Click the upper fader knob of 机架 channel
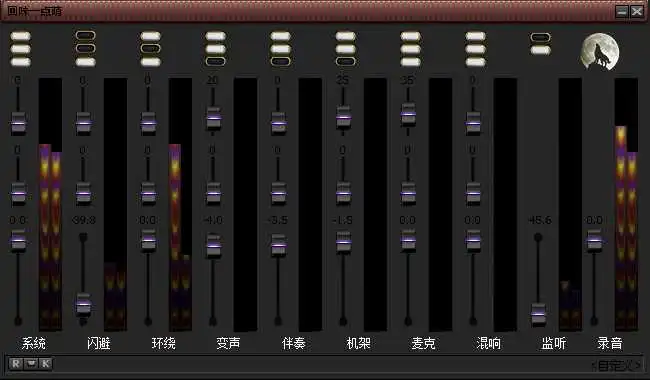650x380 pixels. tap(343, 117)
